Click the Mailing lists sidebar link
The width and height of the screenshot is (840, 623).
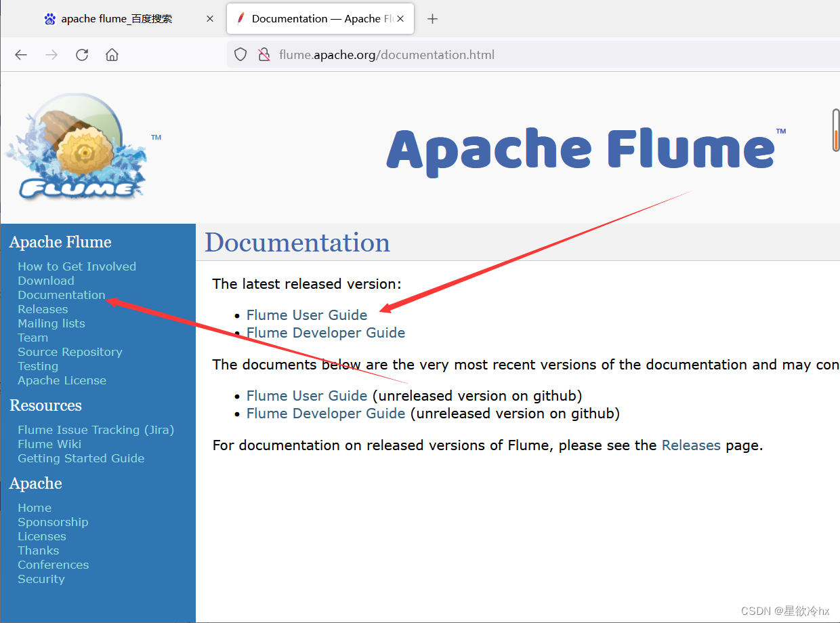(x=51, y=323)
